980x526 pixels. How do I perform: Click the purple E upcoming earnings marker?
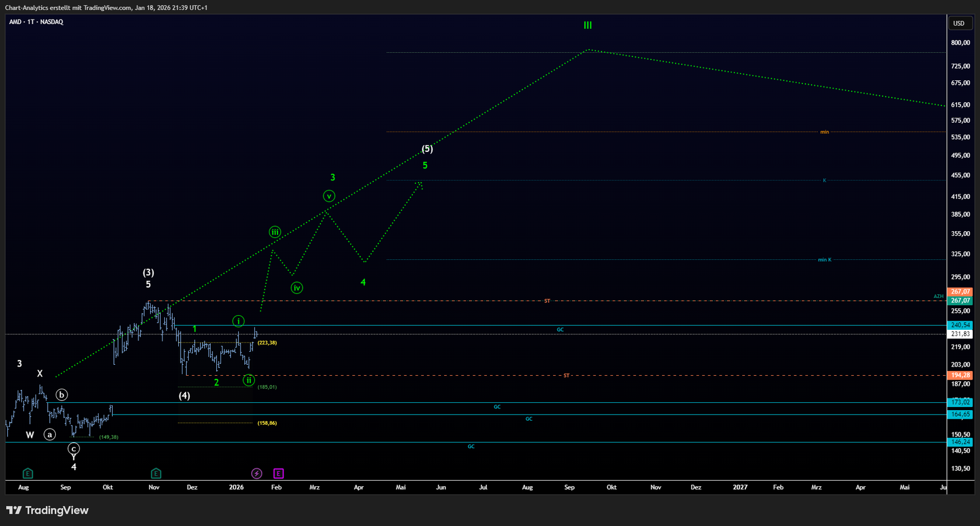[278, 473]
